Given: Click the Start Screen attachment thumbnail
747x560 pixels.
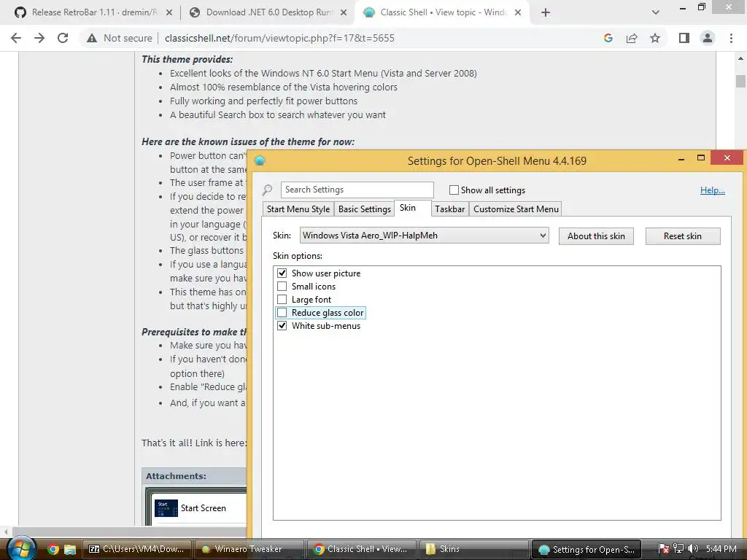Looking at the screenshot, I should point(166,508).
